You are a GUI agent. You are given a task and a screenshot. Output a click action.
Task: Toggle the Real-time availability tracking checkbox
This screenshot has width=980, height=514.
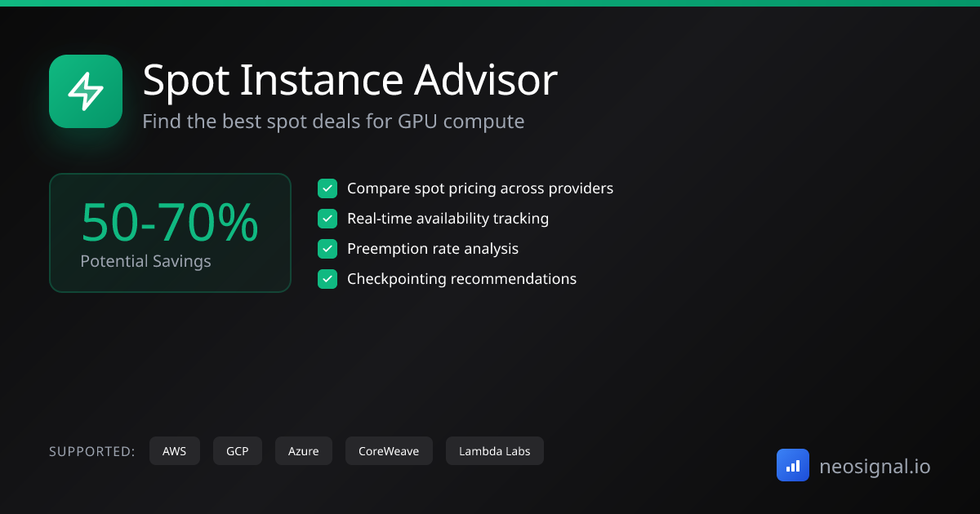coord(327,219)
